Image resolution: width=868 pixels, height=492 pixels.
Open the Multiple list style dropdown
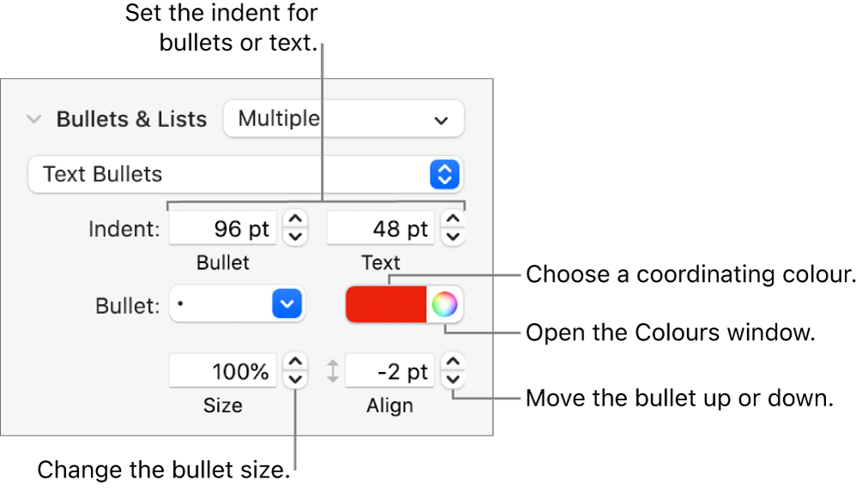coord(343,119)
